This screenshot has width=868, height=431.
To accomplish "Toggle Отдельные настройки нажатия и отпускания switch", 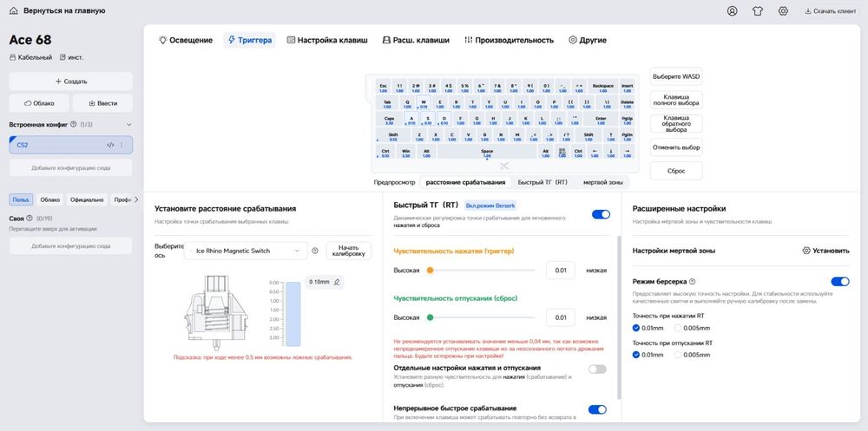I will pyautogui.click(x=597, y=369).
